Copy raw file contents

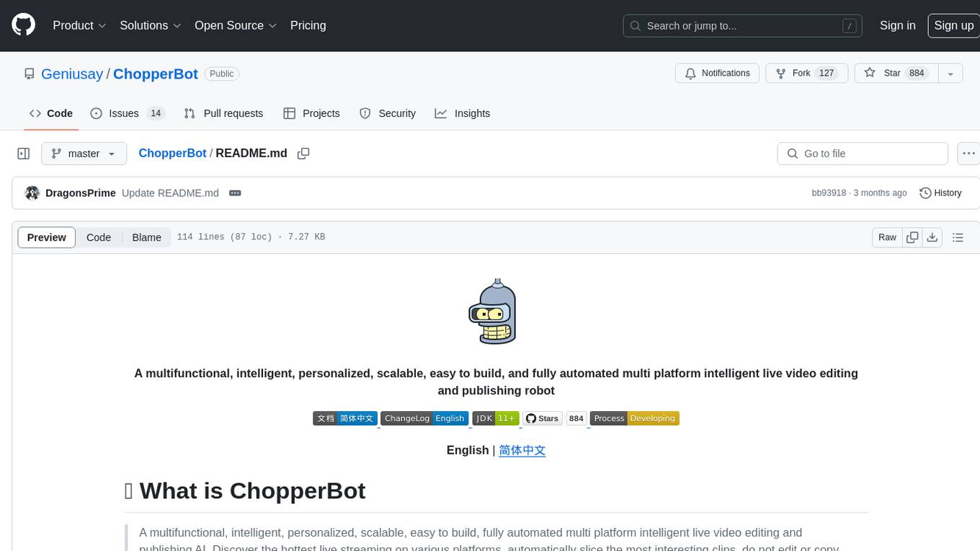[x=912, y=237]
